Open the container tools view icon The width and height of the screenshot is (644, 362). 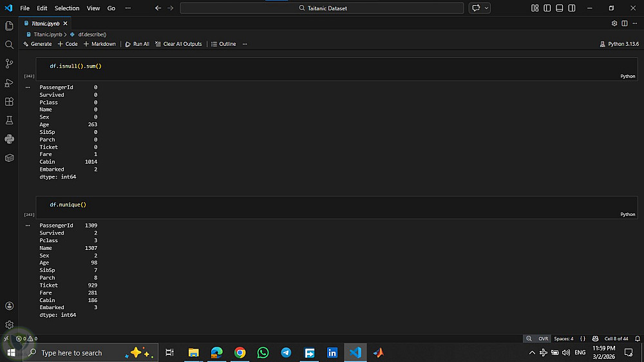(x=9, y=158)
